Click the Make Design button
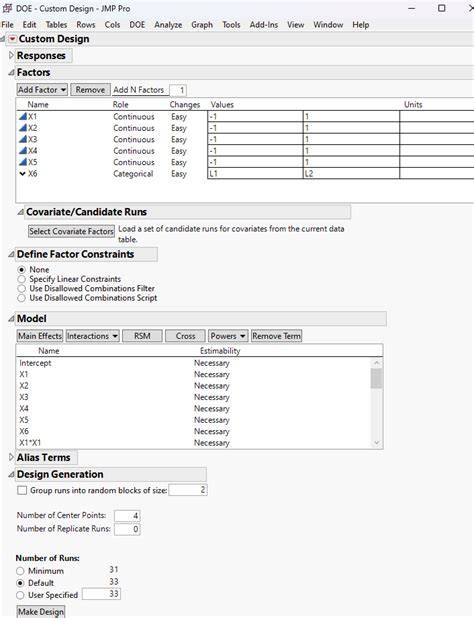The image size is (474, 618). [x=41, y=612]
